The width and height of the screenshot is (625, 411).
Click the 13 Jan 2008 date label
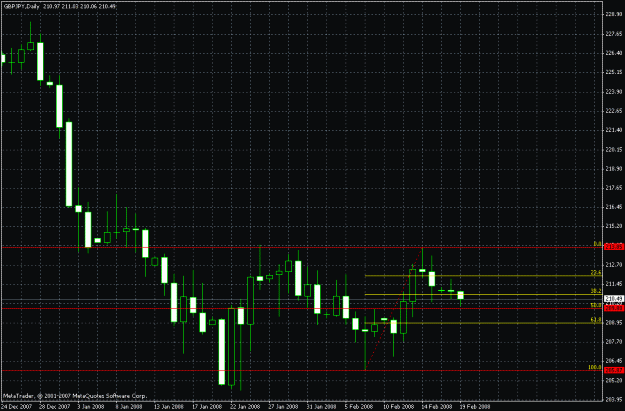[x=169, y=407]
